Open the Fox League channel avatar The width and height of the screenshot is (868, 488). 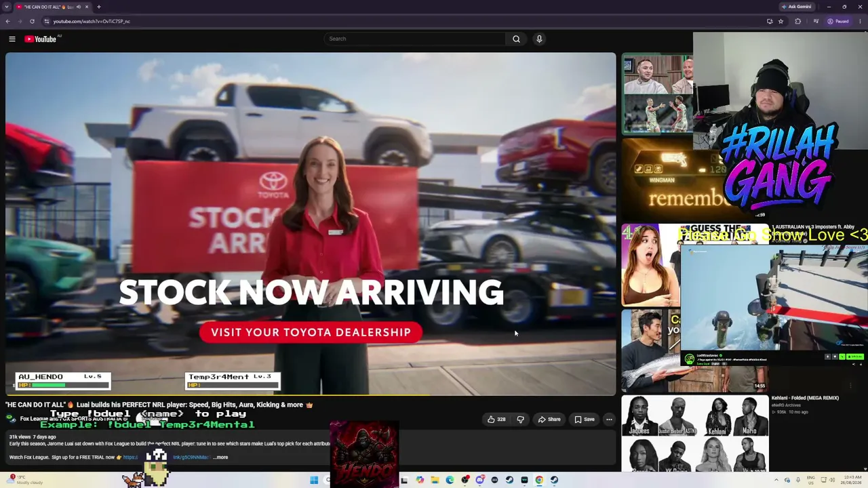[11, 419]
